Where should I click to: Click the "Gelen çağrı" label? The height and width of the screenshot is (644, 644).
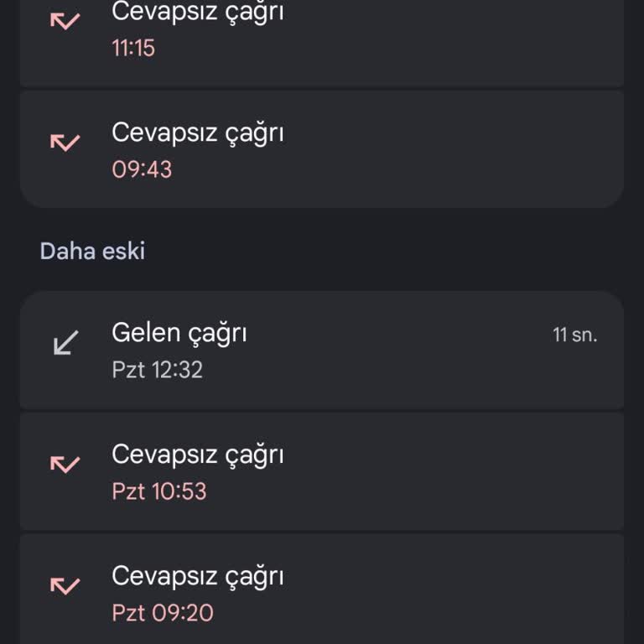tap(179, 333)
